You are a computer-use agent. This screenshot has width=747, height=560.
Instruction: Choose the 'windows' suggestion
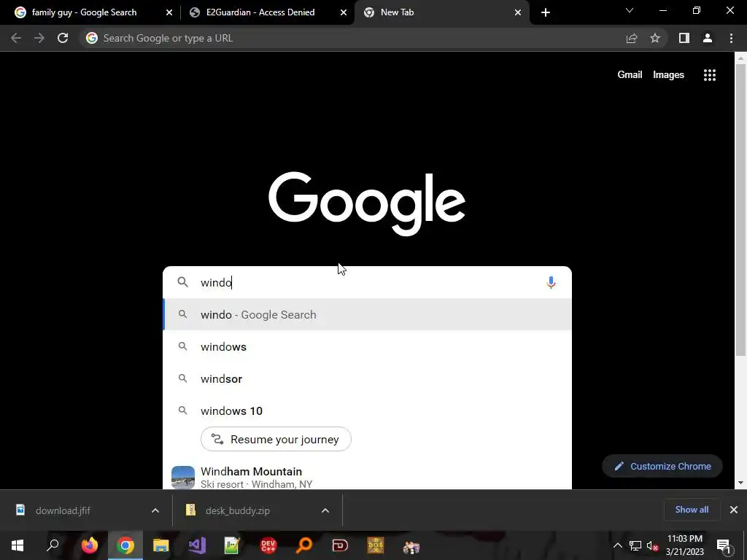pyautogui.click(x=367, y=346)
